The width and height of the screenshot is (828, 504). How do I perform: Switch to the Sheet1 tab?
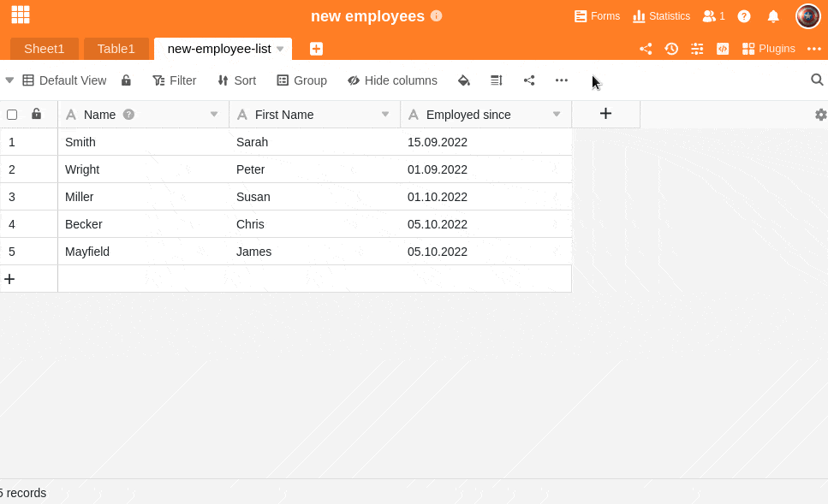(44, 49)
